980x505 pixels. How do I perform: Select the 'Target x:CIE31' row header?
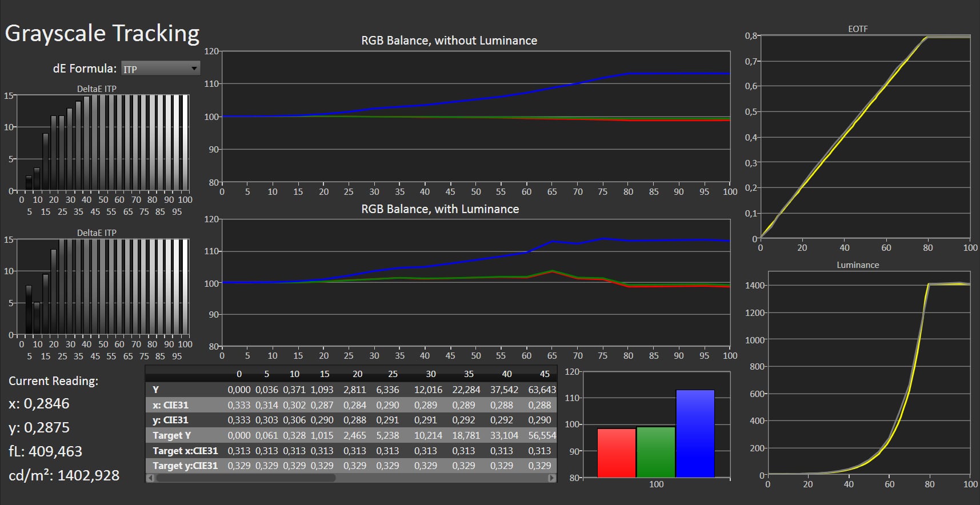[x=185, y=451]
